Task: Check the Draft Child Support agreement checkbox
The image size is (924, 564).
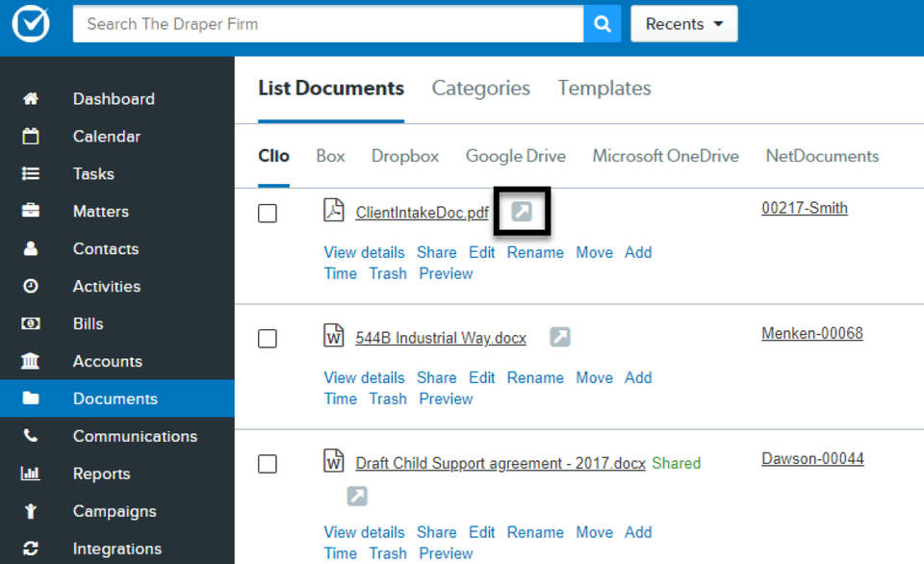Action: (268, 464)
